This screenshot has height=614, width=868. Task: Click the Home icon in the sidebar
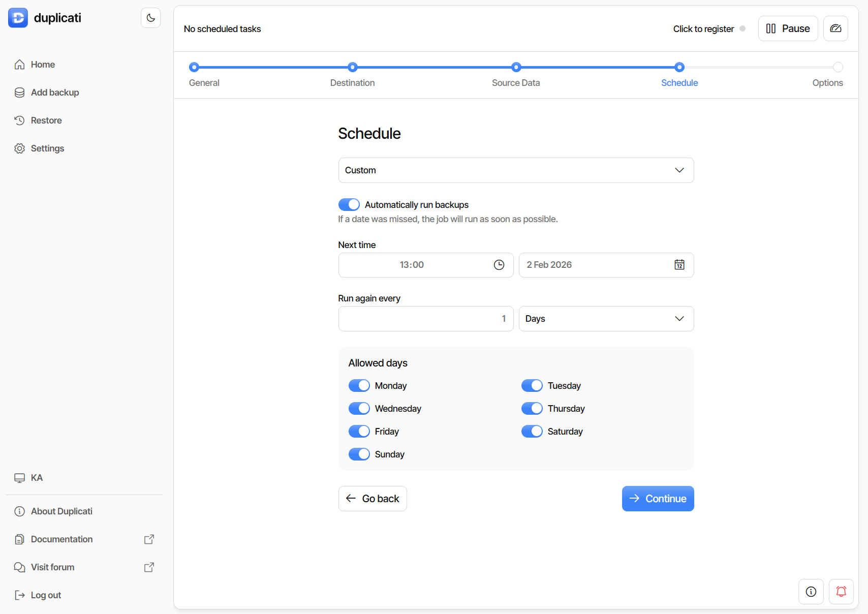[x=19, y=65]
